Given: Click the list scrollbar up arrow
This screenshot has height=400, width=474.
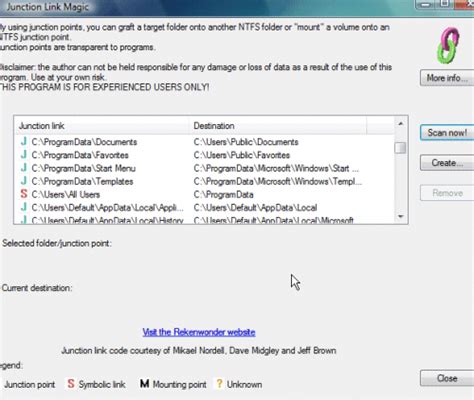Looking at the screenshot, I should point(401,124).
